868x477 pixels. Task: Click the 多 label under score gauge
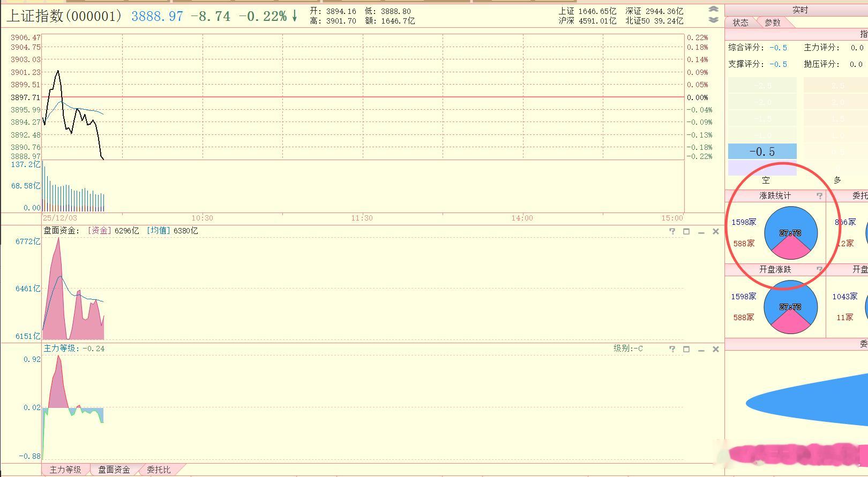[837, 180]
